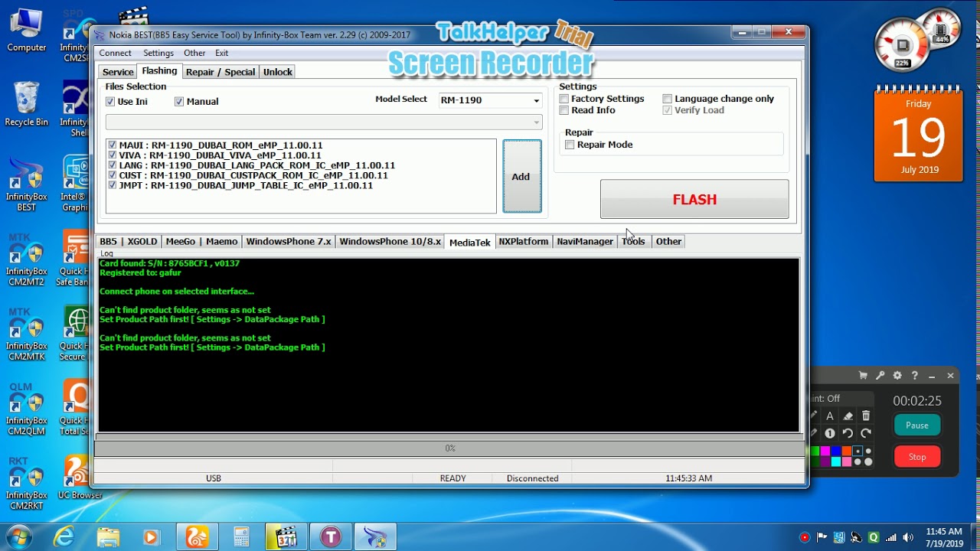The width and height of the screenshot is (980, 551).
Task: Open the Settings menu
Action: [158, 53]
